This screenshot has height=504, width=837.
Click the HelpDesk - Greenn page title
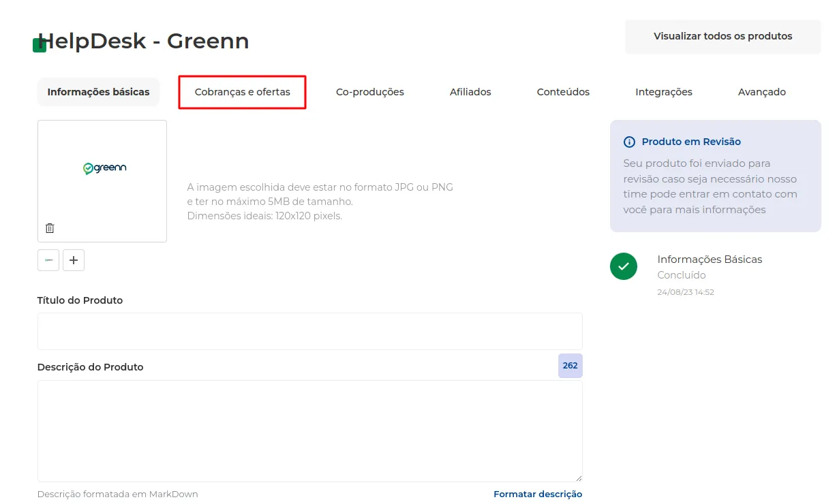pyautogui.click(x=143, y=42)
